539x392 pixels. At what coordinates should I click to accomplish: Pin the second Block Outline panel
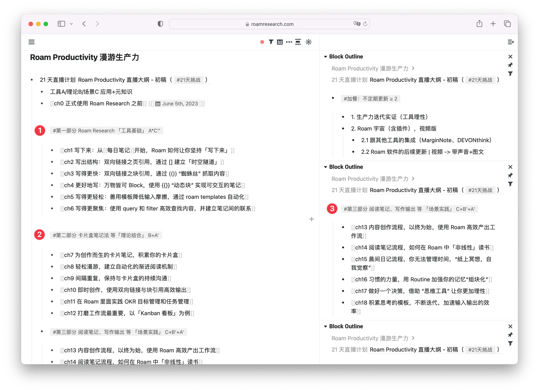point(510,175)
